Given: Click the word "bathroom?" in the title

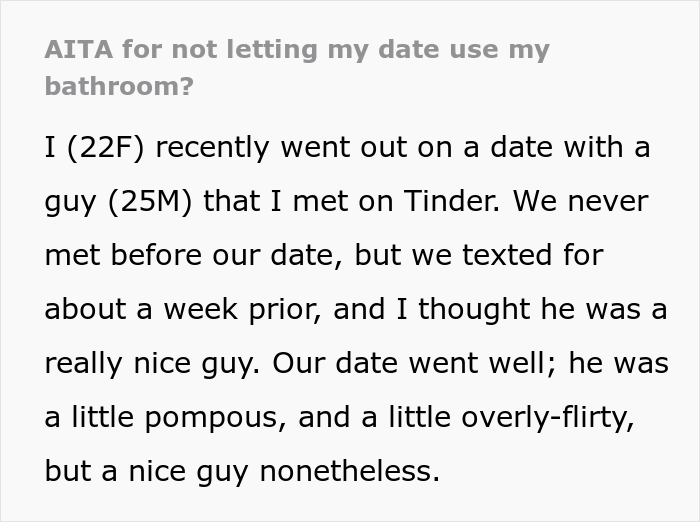Looking at the screenshot, I should [119, 85].
